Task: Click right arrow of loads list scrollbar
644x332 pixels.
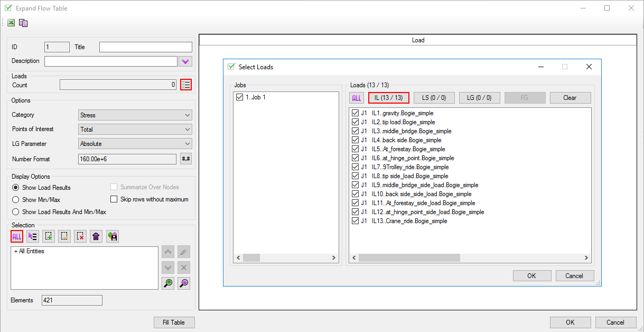Action: pos(586,257)
